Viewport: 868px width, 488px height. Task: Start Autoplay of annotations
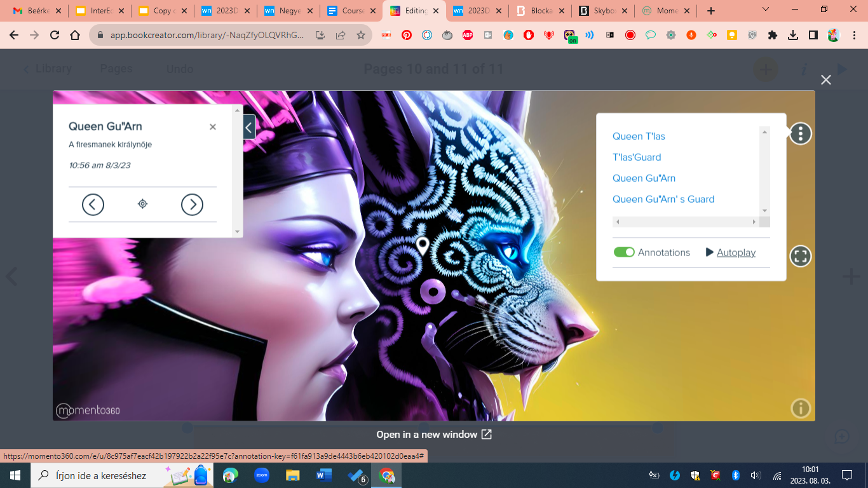point(731,252)
